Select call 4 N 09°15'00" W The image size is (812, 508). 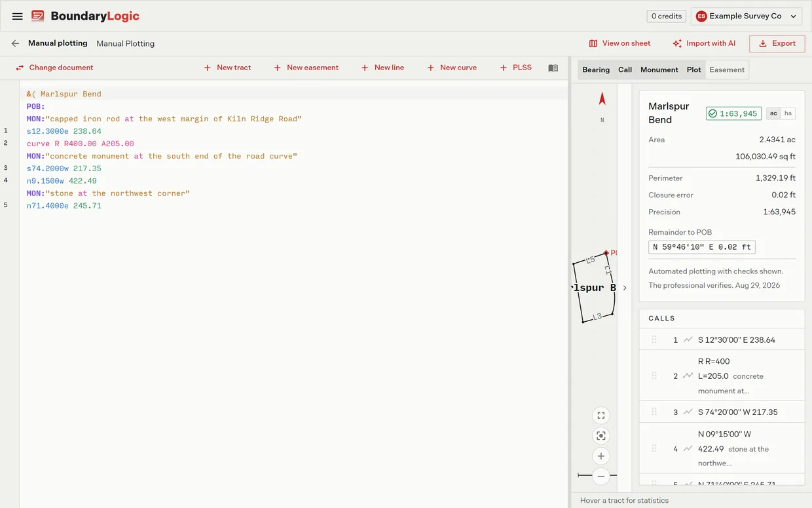[x=722, y=448]
